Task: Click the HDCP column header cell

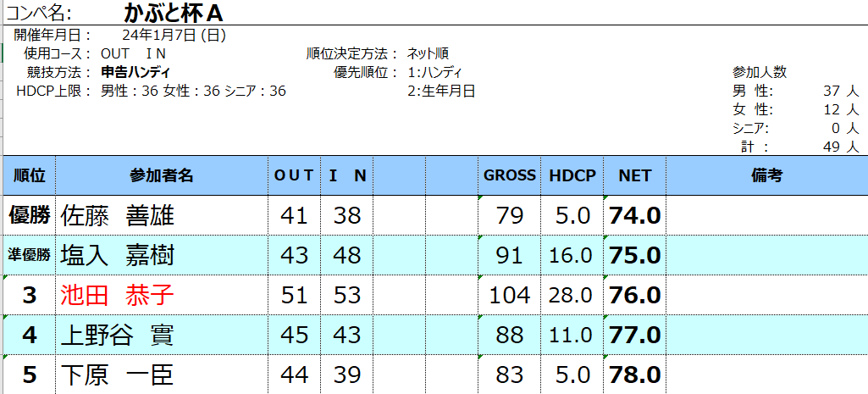Action: (572, 175)
